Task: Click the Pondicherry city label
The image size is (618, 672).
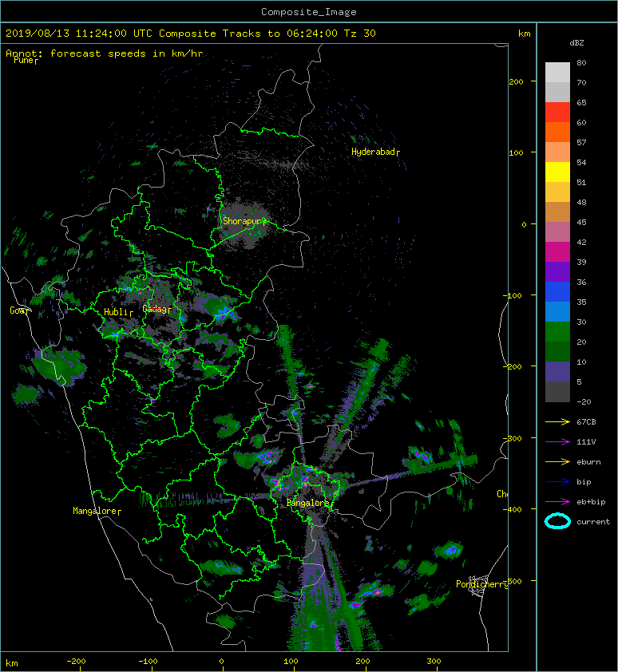Action: tap(481, 584)
